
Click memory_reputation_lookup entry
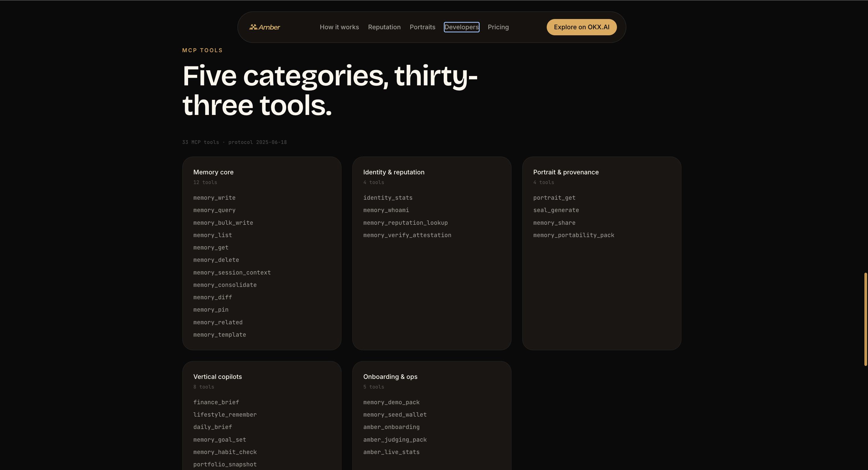(x=405, y=223)
